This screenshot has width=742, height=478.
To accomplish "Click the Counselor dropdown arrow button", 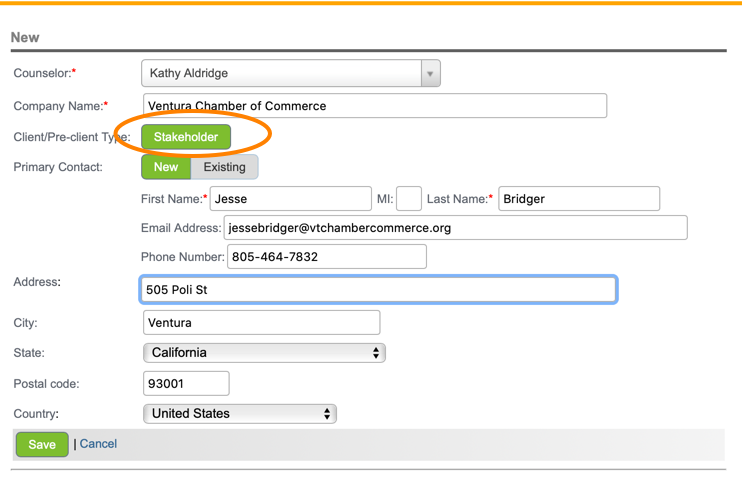I will point(430,73).
